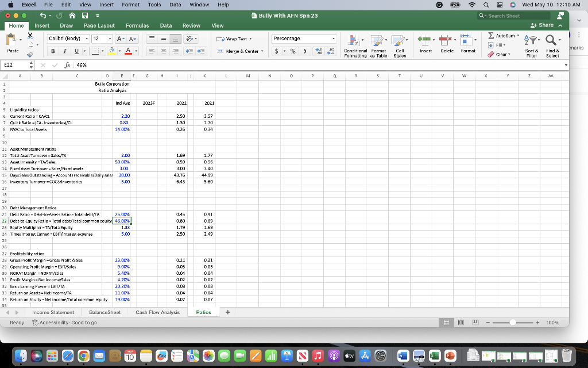Open Find & Select
The width and height of the screenshot is (588, 368).
pyautogui.click(x=552, y=46)
